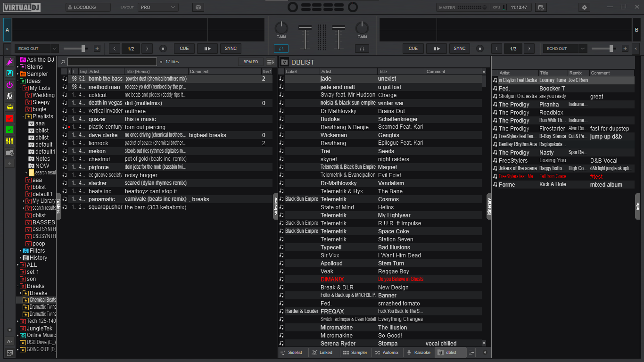This screenshot has height=362, width=644.
Task: Switch to the Automix tab
Action: coord(387,353)
